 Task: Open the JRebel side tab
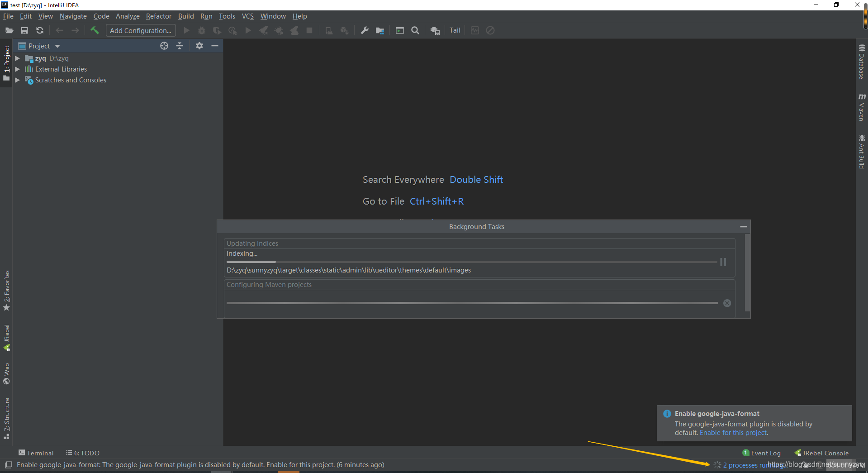(x=6, y=338)
